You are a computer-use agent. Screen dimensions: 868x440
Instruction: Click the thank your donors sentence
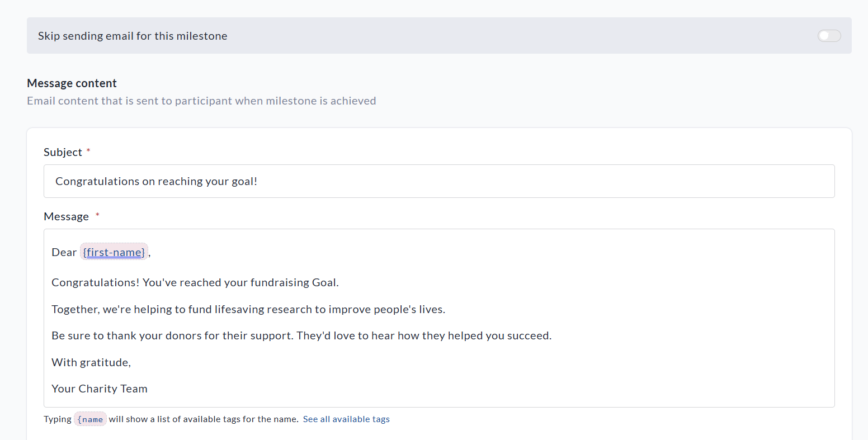click(301, 335)
